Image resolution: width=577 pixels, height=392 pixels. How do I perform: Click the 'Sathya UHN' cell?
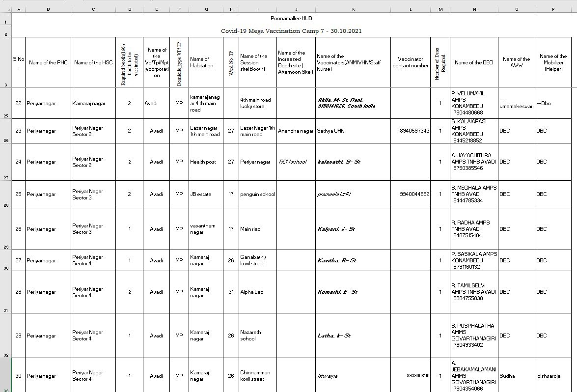[353, 131]
